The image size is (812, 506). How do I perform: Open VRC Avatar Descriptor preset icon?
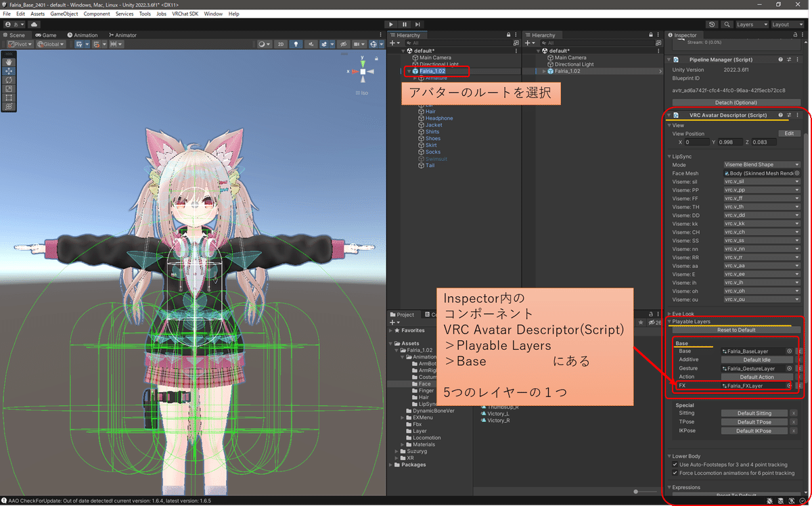tap(789, 115)
